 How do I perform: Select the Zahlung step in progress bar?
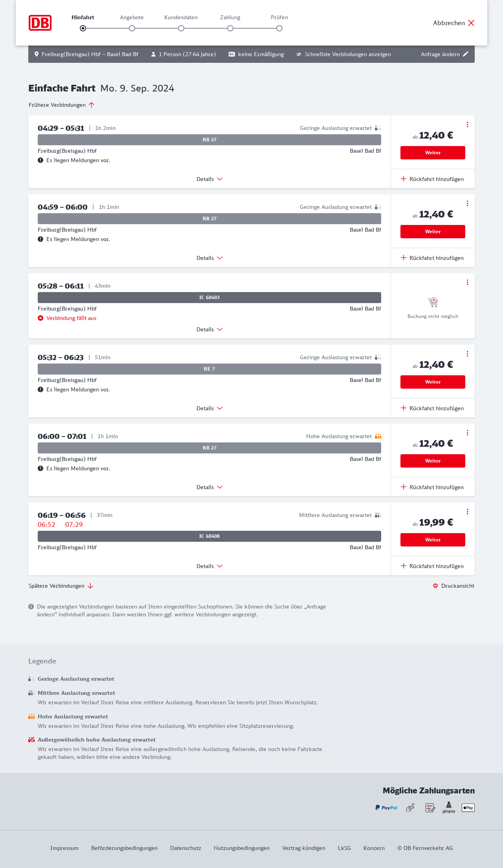point(230,28)
